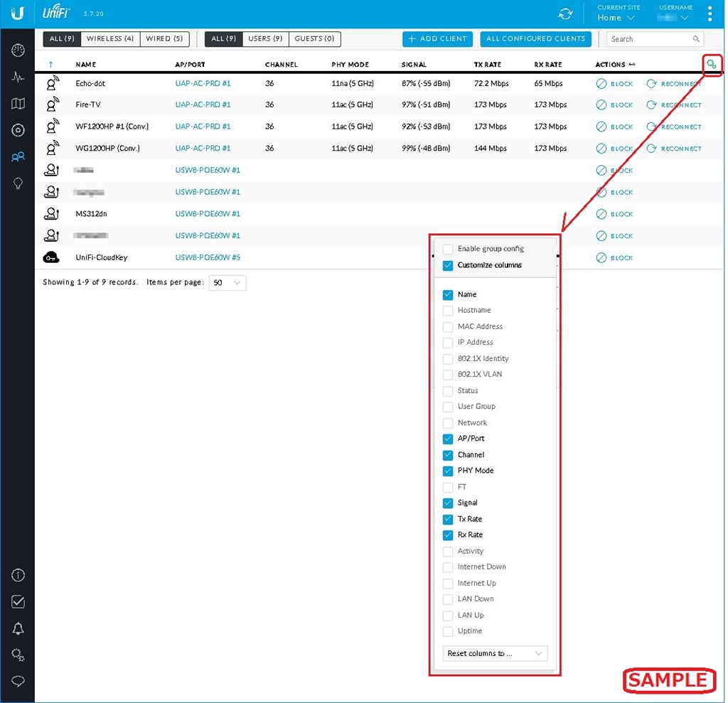Click the column settings gear icon
728x703 pixels.
tap(711, 65)
